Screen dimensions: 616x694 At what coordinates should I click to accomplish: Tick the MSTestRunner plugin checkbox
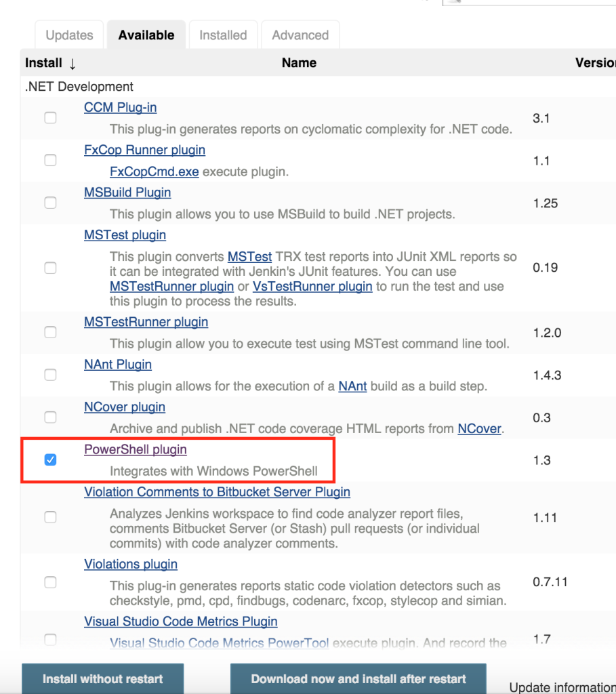(x=50, y=332)
